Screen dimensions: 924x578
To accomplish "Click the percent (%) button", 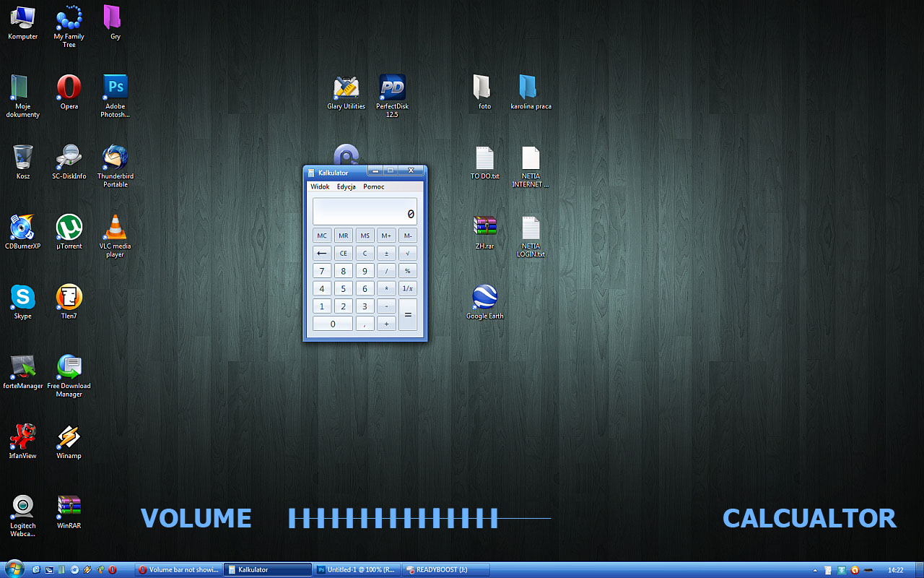I will point(408,271).
